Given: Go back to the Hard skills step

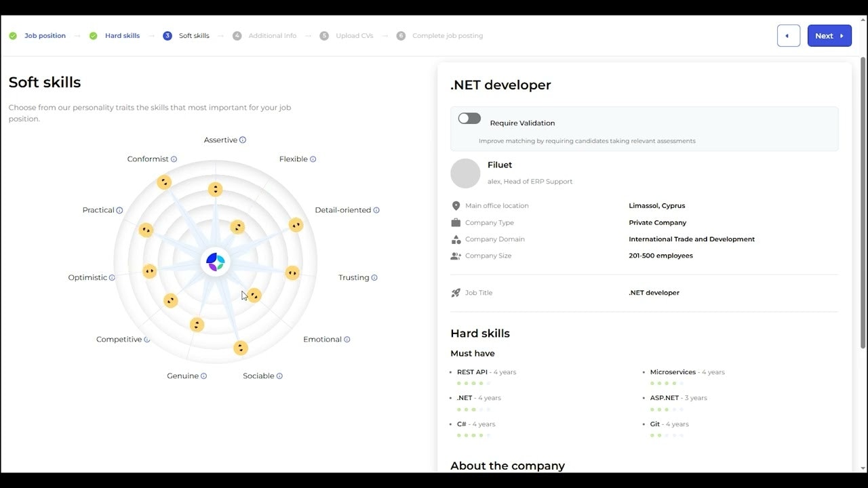Looking at the screenshot, I should pyautogui.click(x=122, y=35).
